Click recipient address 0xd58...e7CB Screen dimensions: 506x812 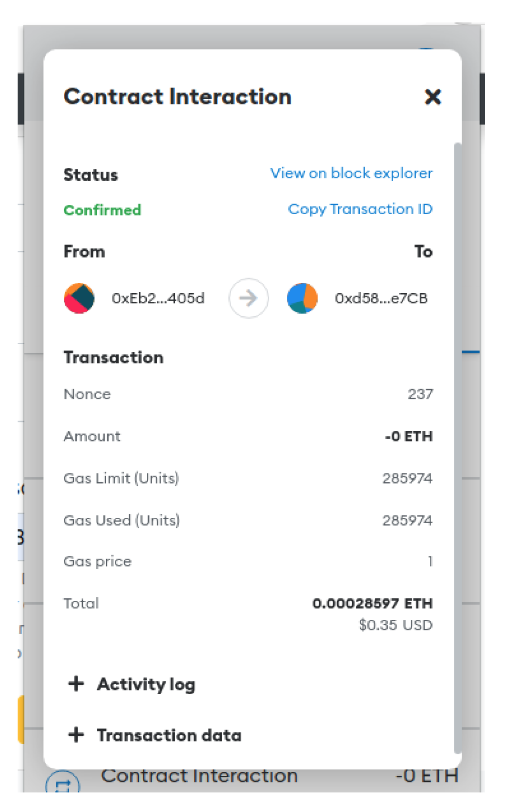(x=381, y=298)
